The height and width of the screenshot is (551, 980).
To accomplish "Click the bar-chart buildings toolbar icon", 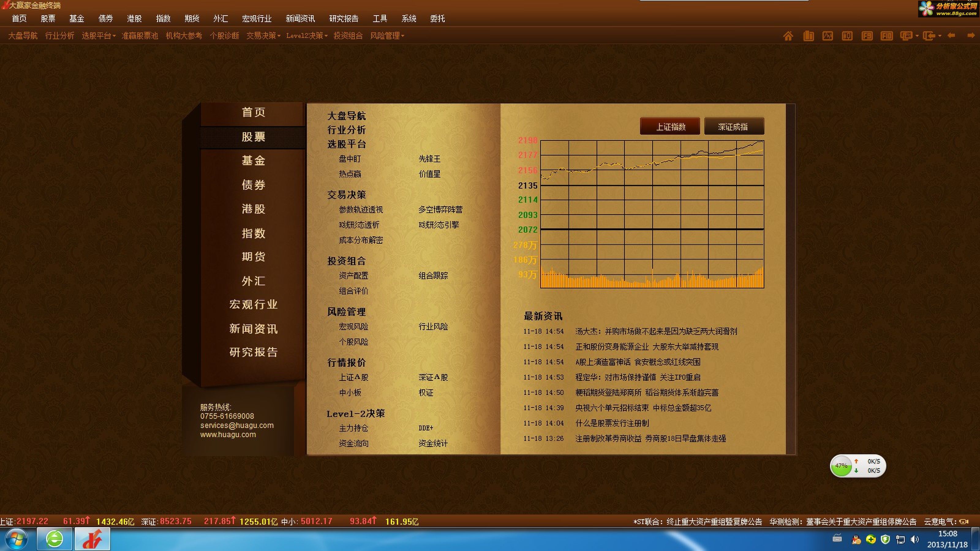I will (808, 36).
